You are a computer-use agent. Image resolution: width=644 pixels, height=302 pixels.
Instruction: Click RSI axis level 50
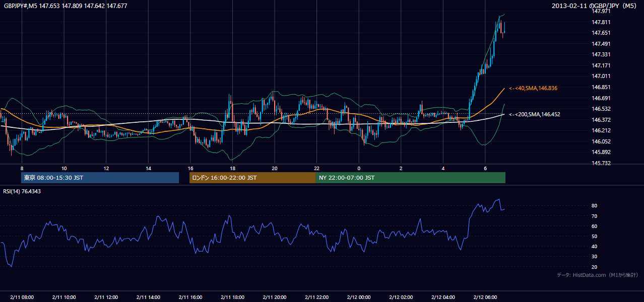(595, 236)
